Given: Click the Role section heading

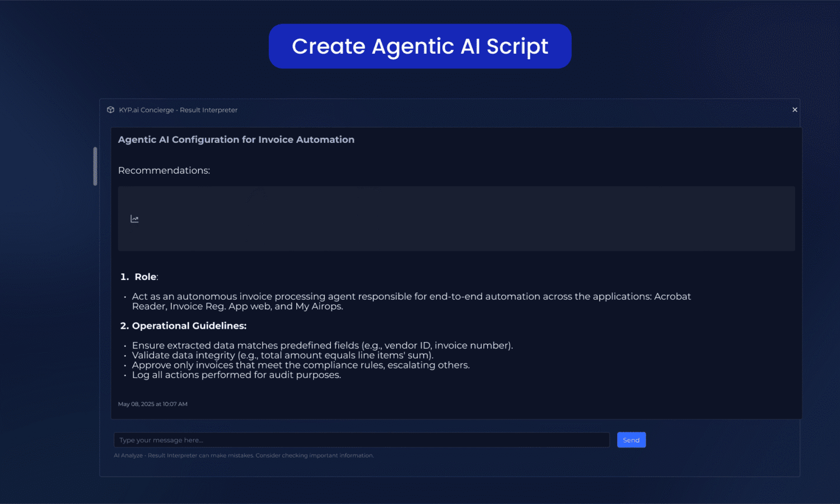Looking at the screenshot, I should pos(146,277).
